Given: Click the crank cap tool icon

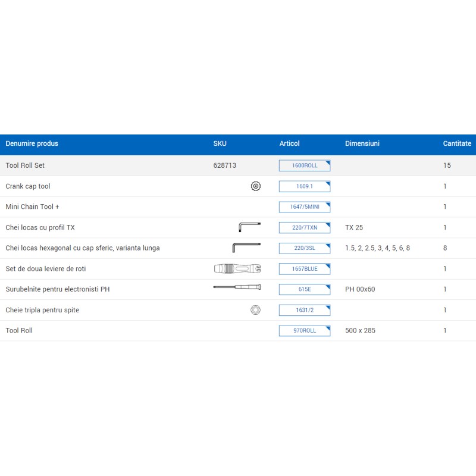Looking at the screenshot, I should [256, 186].
